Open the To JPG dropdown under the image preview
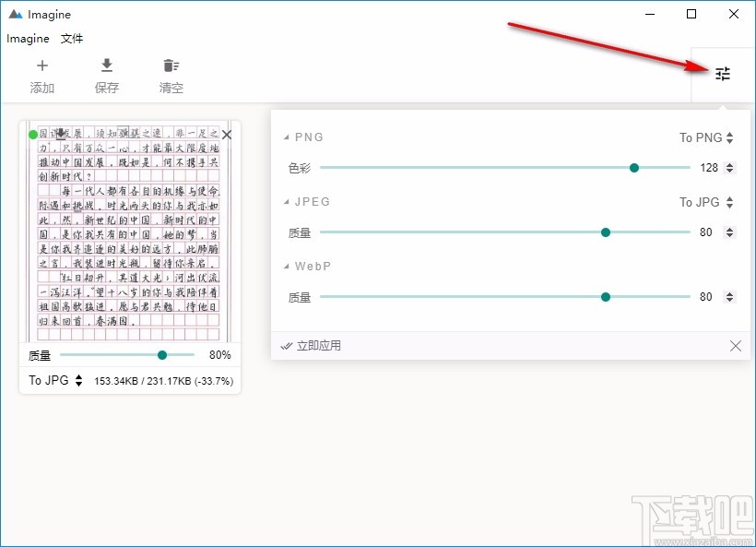The image size is (756, 547). (49, 379)
